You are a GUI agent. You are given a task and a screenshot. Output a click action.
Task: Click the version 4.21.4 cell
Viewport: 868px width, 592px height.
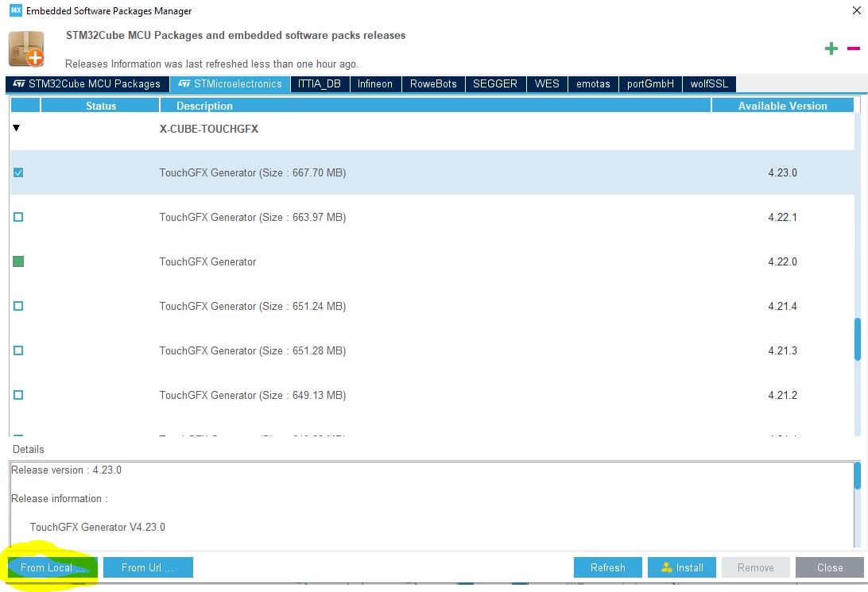point(782,306)
